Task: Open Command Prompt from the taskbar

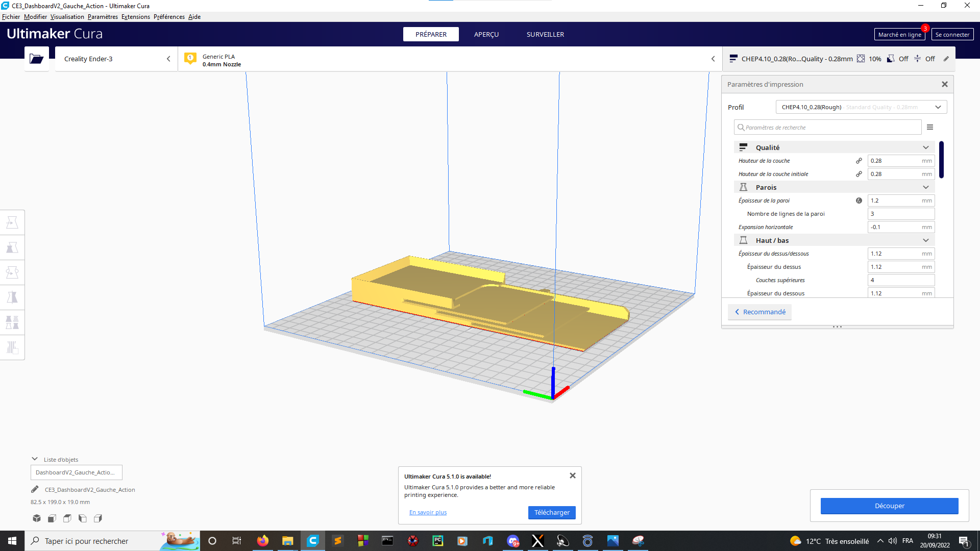Action: coord(388,541)
